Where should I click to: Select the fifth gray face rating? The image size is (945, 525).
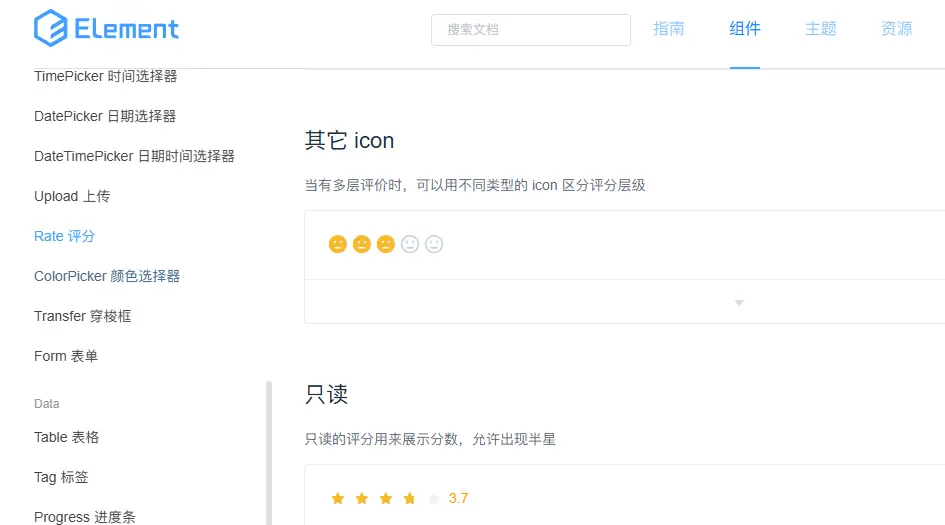434,244
